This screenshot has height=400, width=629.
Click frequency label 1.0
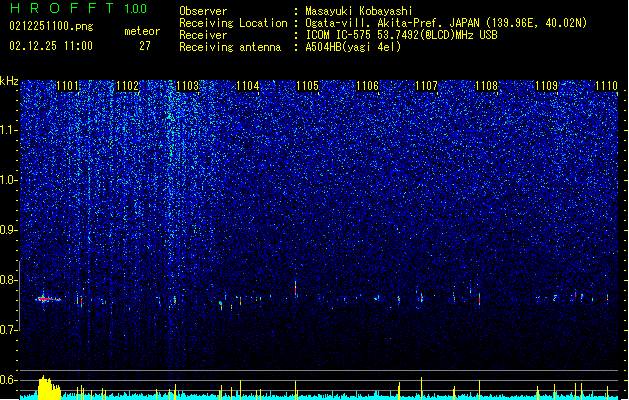tap(9, 180)
